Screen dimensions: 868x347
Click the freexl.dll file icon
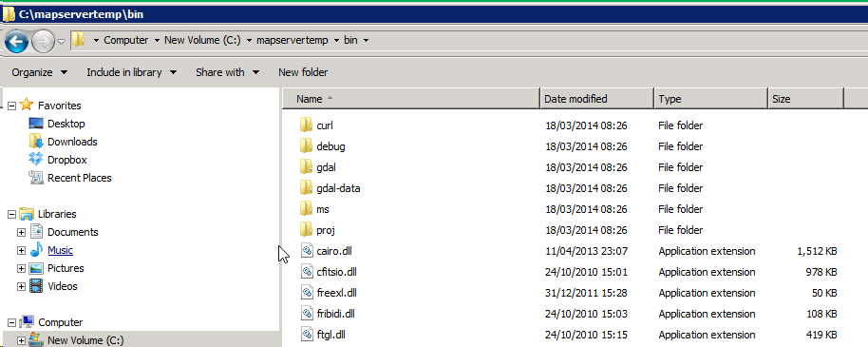click(x=308, y=292)
